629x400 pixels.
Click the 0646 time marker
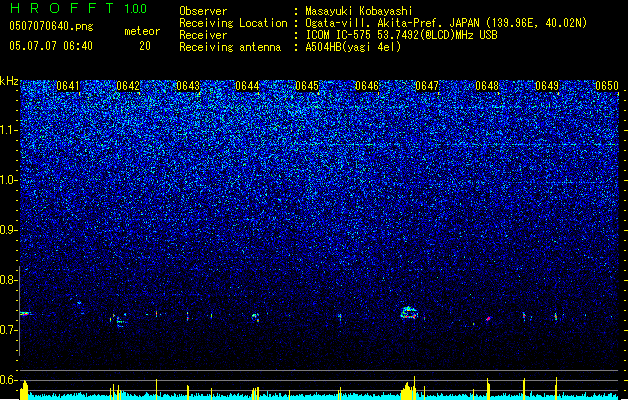point(367,86)
